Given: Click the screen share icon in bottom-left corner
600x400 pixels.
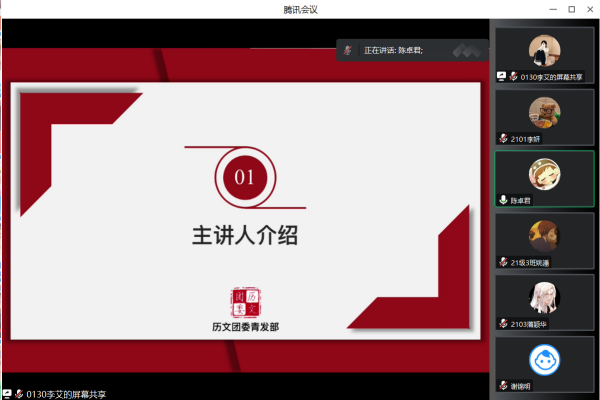Looking at the screenshot, I should (6, 393).
